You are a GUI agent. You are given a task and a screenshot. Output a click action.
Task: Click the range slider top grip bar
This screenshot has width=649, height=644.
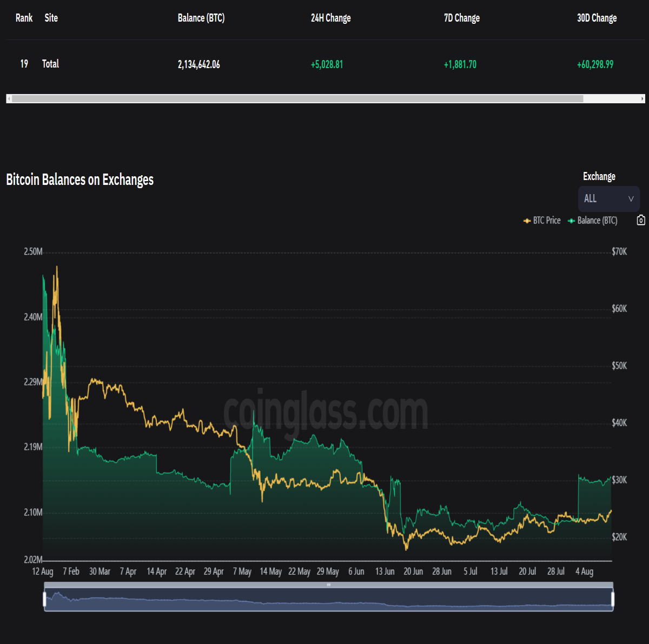pyautogui.click(x=328, y=585)
